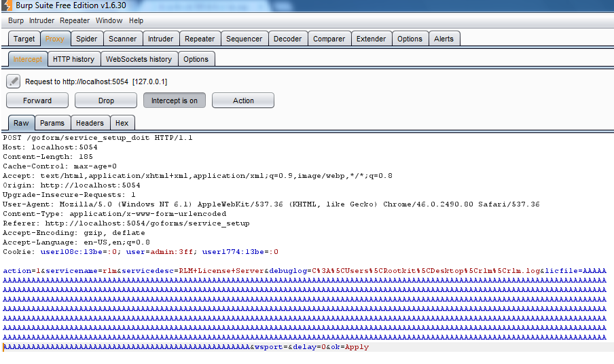614x364 pixels.
Task: Click the Content-Type header line
Action: (x=114, y=214)
